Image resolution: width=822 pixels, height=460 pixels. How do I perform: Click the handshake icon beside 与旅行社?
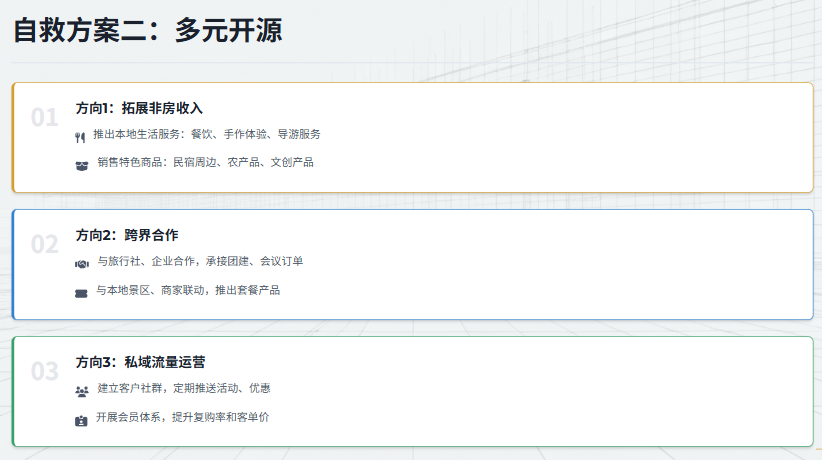coord(82,264)
